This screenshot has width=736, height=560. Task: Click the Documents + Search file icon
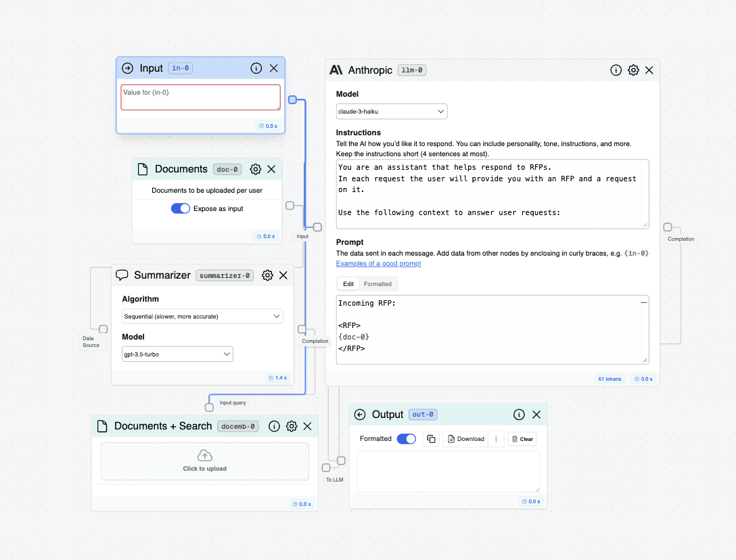(x=102, y=426)
